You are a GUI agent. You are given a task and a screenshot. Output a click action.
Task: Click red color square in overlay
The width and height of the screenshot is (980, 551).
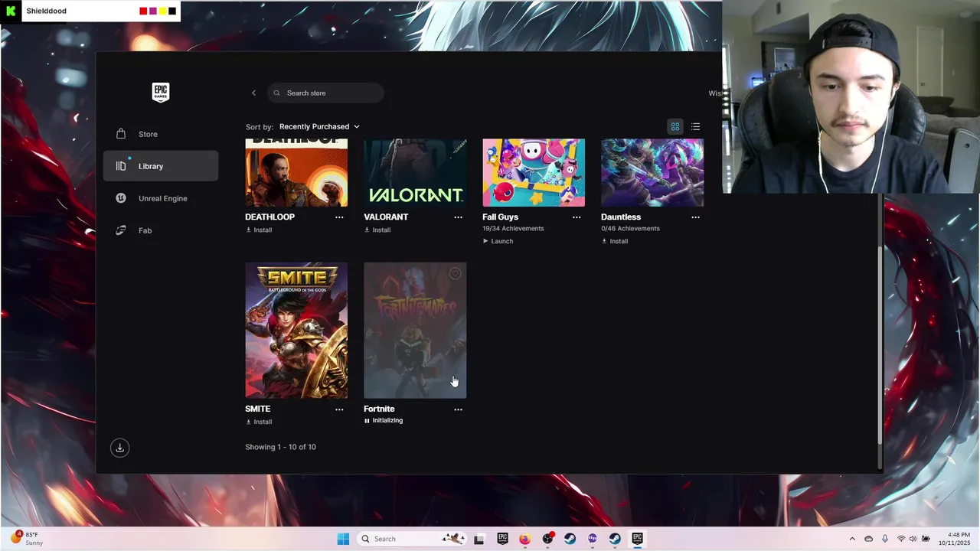[143, 11]
